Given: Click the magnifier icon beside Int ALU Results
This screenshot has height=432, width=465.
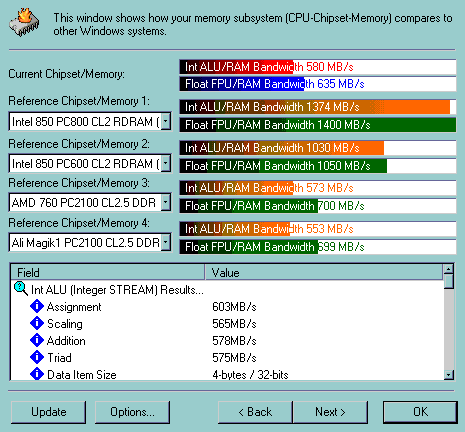Looking at the screenshot, I should (21, 289).
